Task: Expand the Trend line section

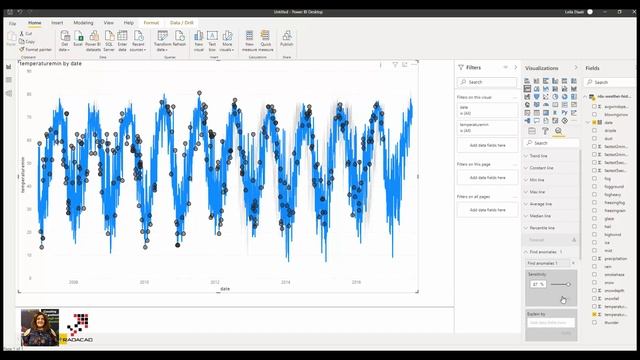Action: pyautogui.click(x=551, y=156)
